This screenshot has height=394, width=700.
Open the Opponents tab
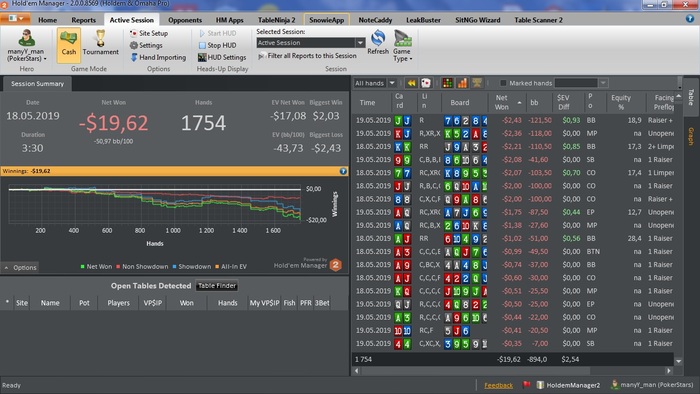[x=185, y=20]
